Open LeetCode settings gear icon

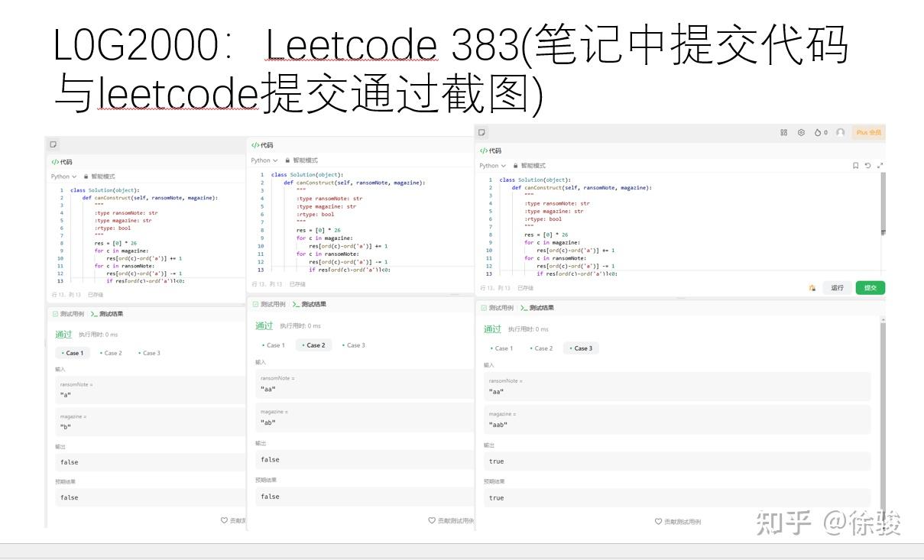[x=800, y=133]
